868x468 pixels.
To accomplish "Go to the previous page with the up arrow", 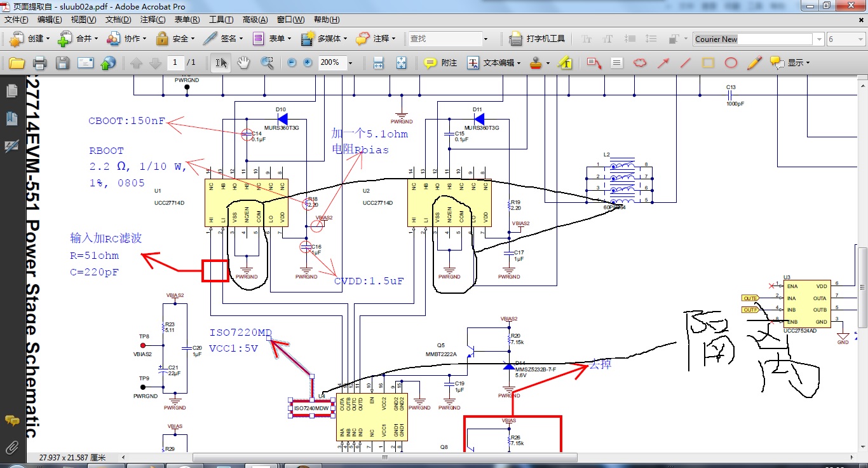I will click(x=136, y=63).
